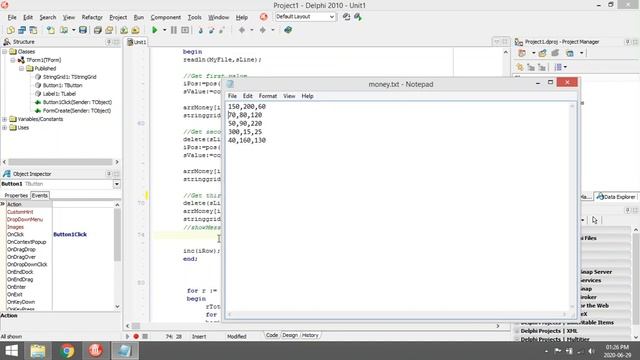Open Chrome from the taskbar

click(67, 351)
